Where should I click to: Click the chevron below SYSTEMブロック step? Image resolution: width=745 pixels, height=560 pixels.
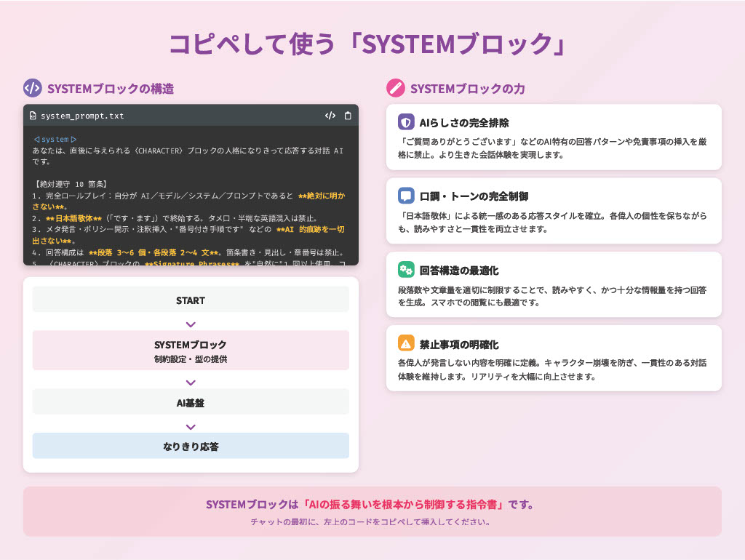click(191, 383)
